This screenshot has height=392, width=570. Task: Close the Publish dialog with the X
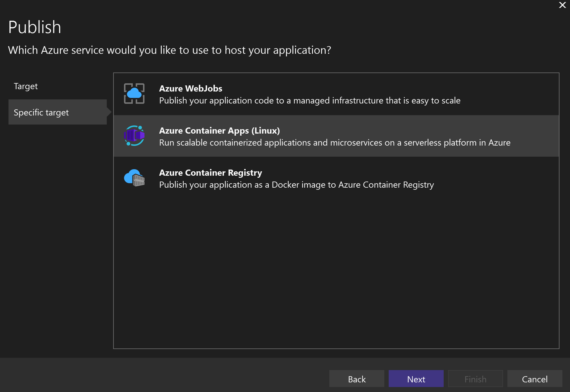coord(562,5)
